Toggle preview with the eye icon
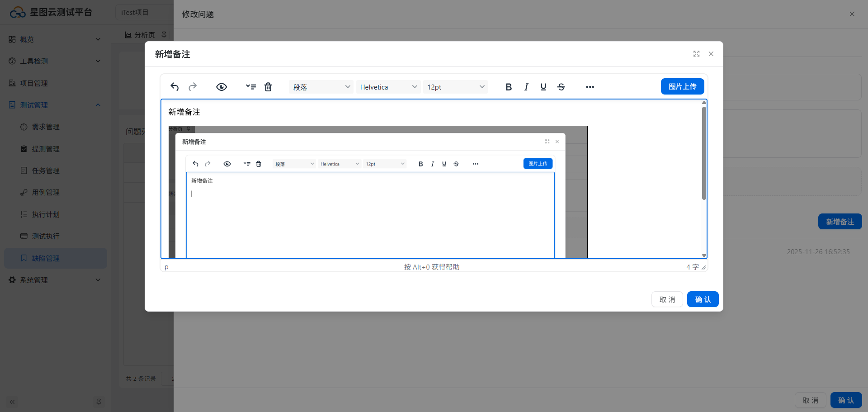868x412 pixels. pos(222,87)
